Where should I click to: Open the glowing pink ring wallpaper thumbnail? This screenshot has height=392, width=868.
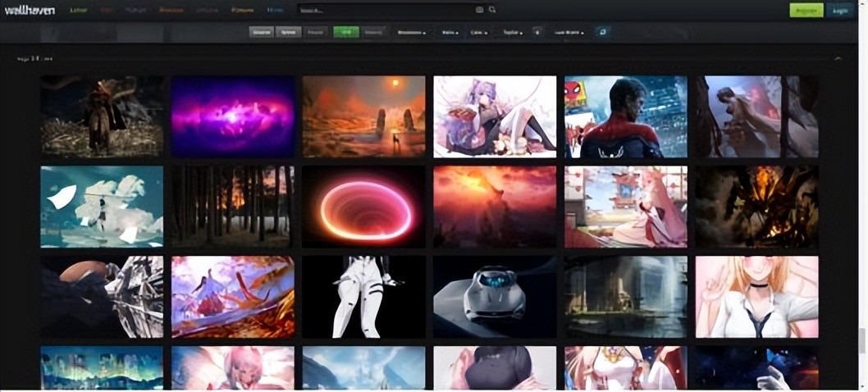tap(363, 207)
